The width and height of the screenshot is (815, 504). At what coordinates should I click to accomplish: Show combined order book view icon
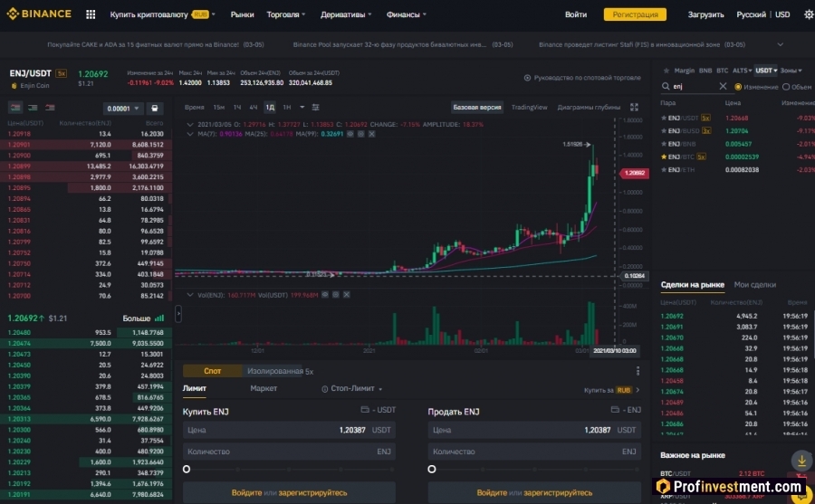tap(15, 108)
